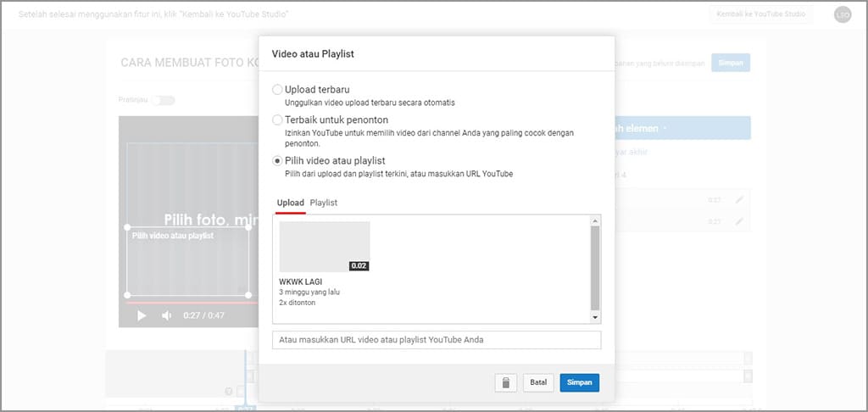Click the YouTube URL input field
The image size is (868, 412).
tap(436, 340)
